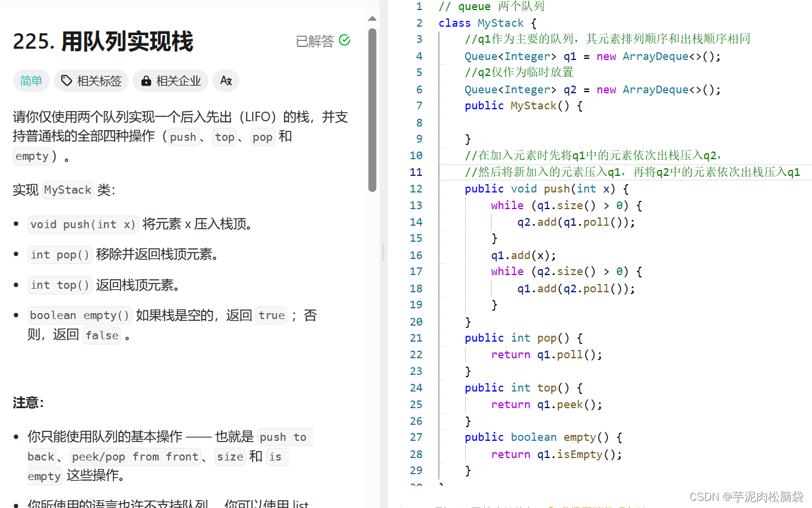Screen dimensions: 812x508
Task: Click the q2 queue declaration line
Action: [592, 90]
